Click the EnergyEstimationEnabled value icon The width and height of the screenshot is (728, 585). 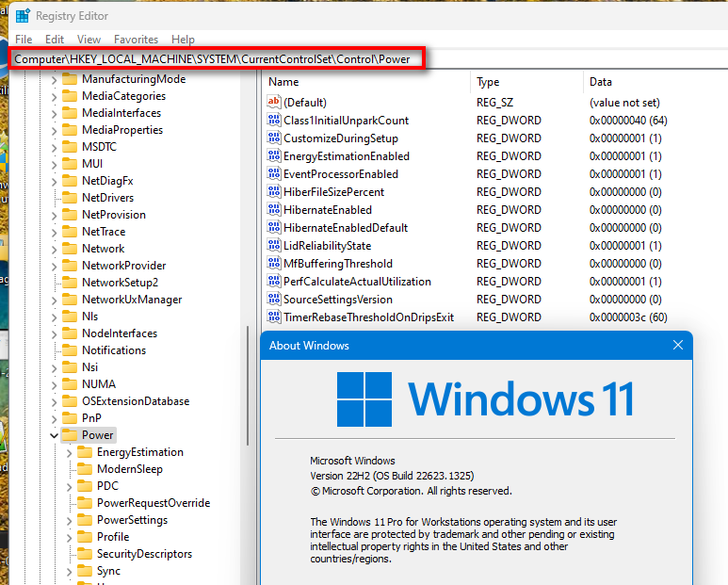(x=274, y=156)
